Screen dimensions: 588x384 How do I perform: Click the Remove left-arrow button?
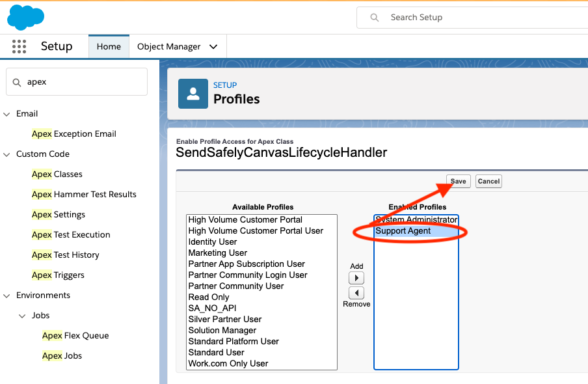click(356, 293)
